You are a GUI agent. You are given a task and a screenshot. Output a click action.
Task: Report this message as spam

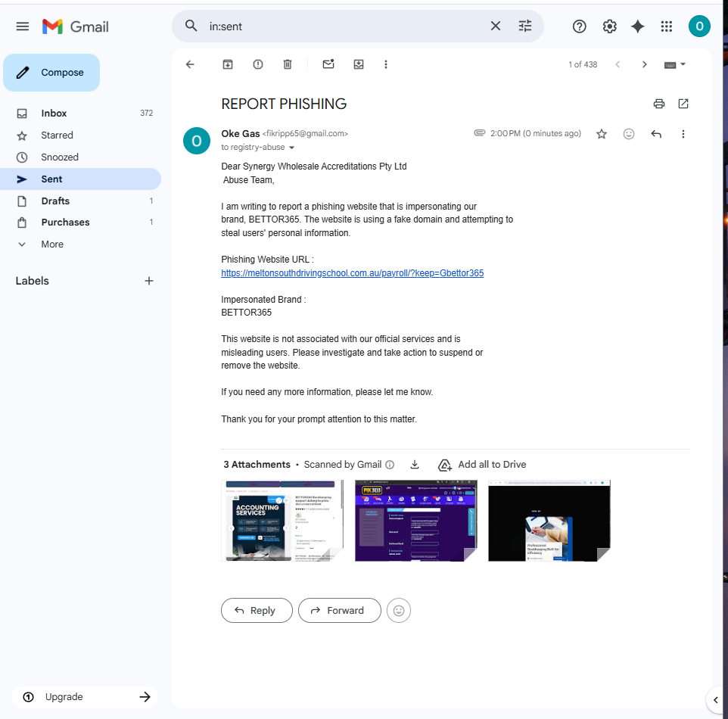tap(258, 64)
